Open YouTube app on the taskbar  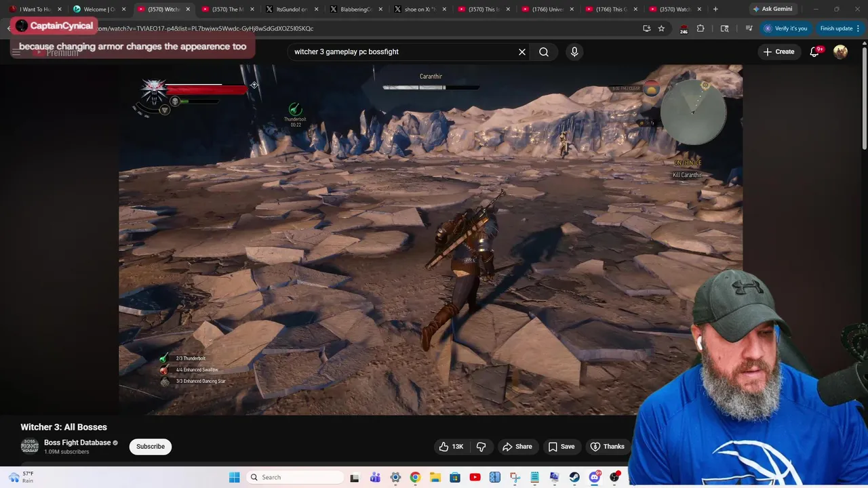[475, 477]
